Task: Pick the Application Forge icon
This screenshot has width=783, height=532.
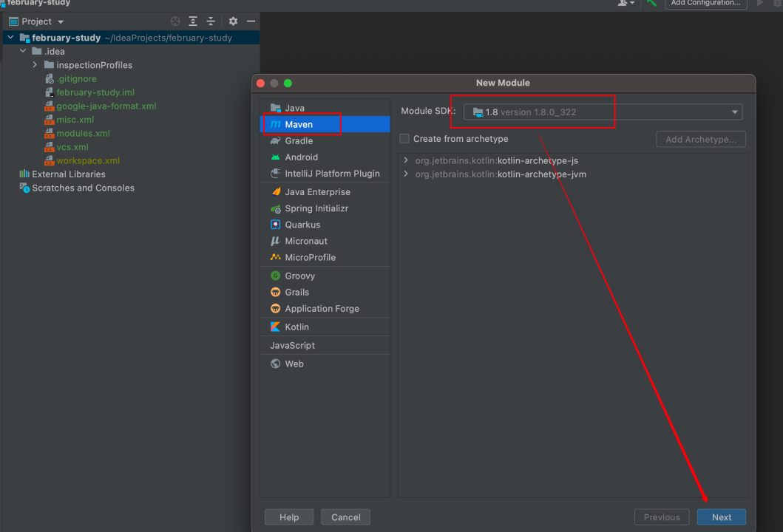Action: pos(275,308)
